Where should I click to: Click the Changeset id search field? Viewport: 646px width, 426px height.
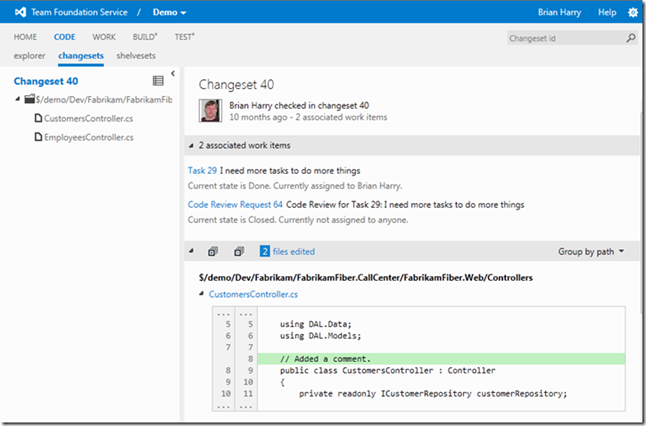click(563, 38)
